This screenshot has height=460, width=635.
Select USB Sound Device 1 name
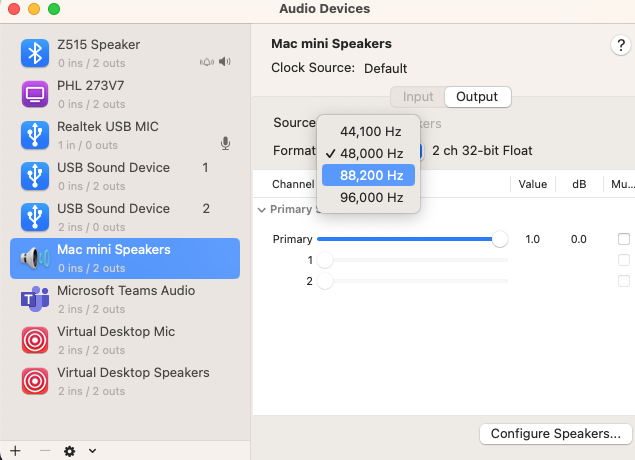pos(113,167)
